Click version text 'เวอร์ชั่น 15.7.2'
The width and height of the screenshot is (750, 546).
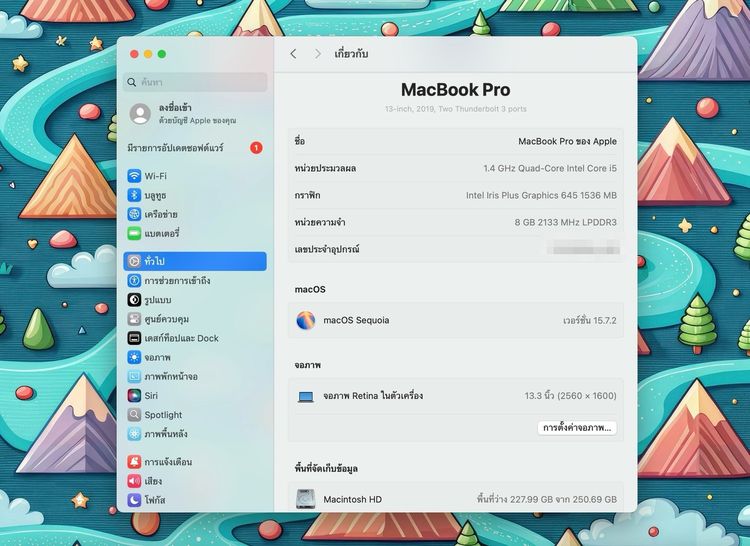(590, 320)
